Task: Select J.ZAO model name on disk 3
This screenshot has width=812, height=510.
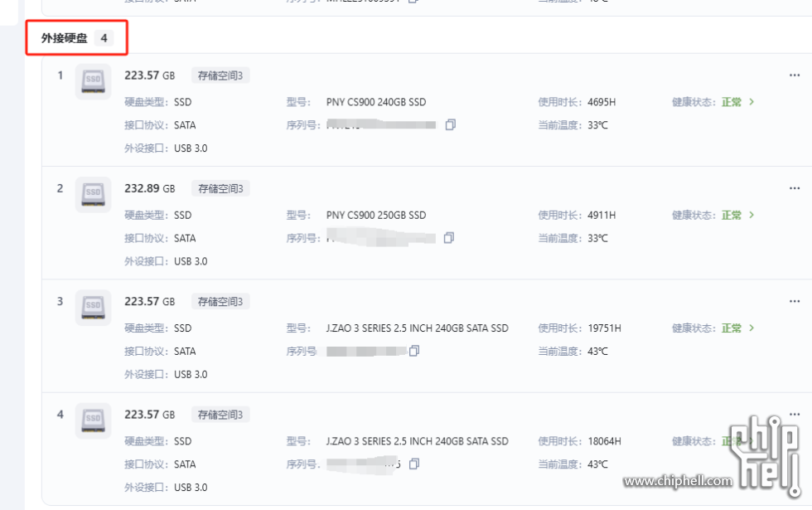Action: click(418, 328)
